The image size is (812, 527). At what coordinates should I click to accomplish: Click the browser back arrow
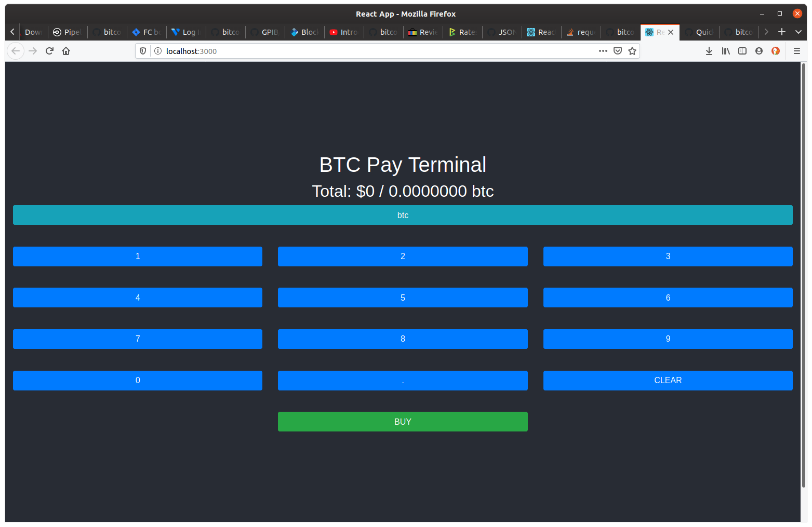click(x=16, y=51)
